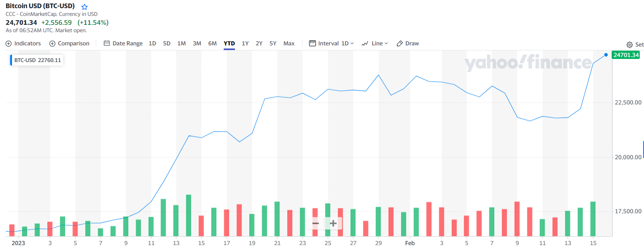Open the Date Range calendar icon
Screen dimensions: 644x249
tap(107, 43)
